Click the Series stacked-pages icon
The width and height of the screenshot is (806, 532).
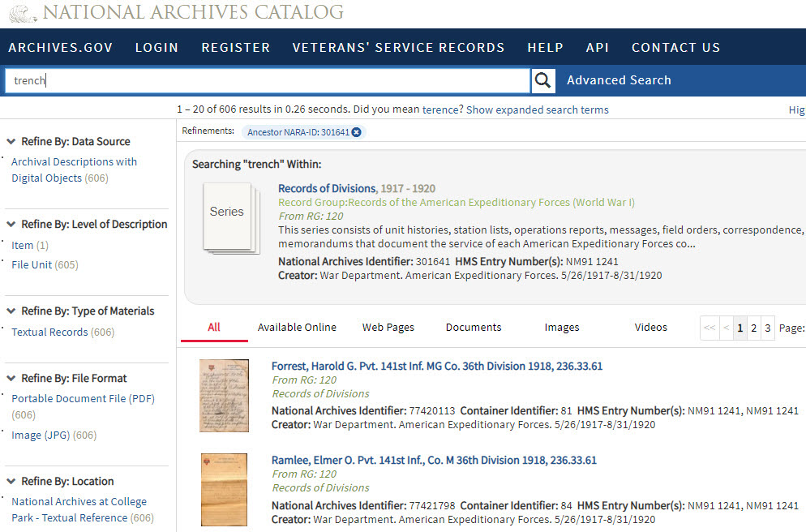tap(231, 218)
